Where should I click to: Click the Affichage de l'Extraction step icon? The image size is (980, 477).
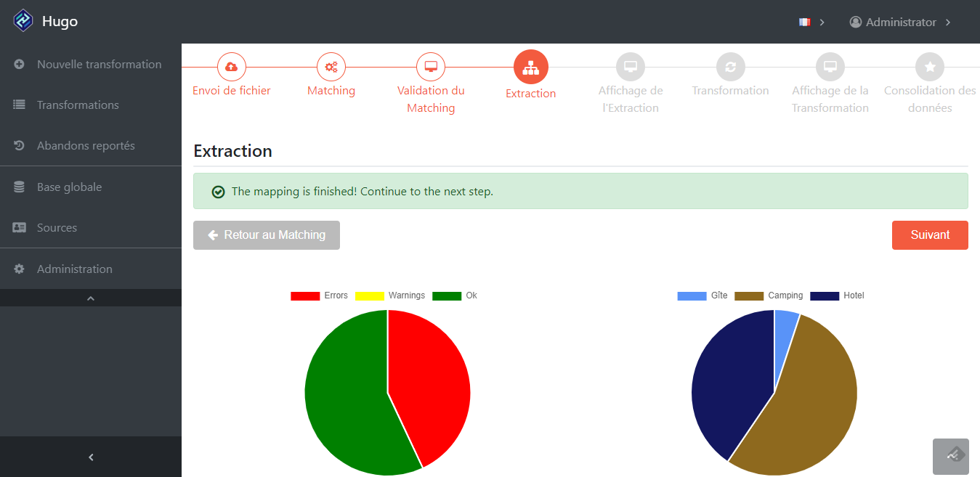tap(631, 67)
